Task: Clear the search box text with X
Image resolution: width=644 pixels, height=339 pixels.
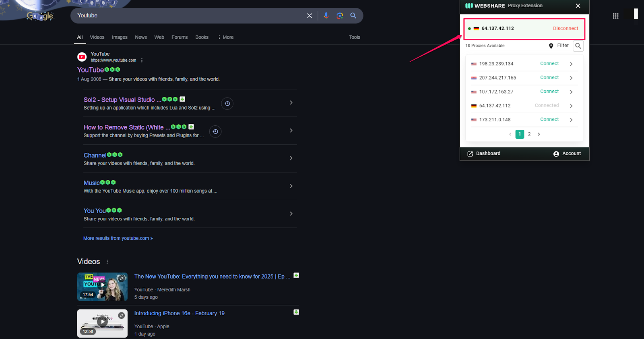Action: [x=310, y=16]
